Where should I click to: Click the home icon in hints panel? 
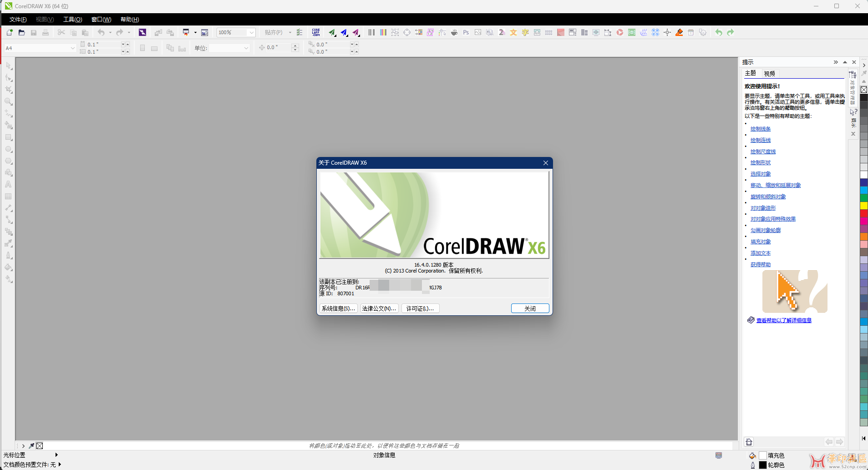[x=749, y=442]
